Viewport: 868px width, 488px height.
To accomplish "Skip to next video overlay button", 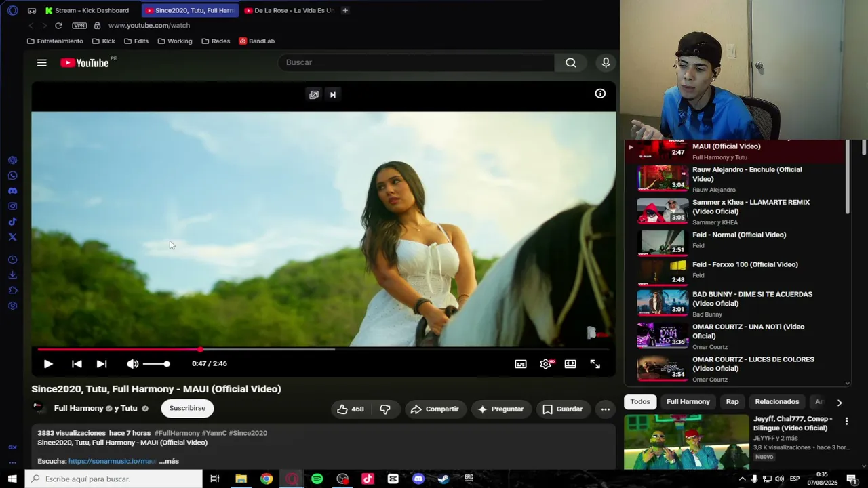I will [332, 94].
